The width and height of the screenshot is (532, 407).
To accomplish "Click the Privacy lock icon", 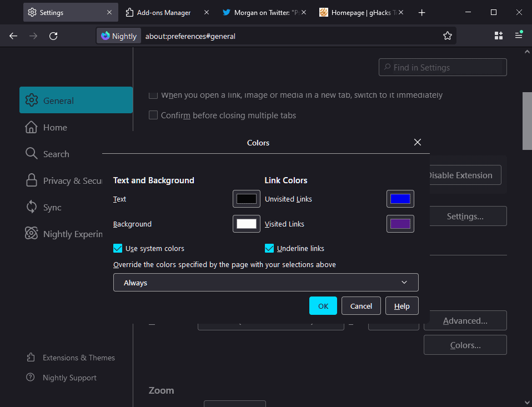I will [x=32, y=180].
